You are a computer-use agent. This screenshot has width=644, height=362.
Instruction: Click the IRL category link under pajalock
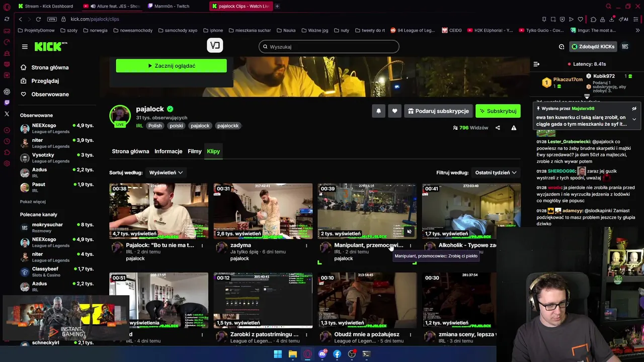[x=139, y=126]
